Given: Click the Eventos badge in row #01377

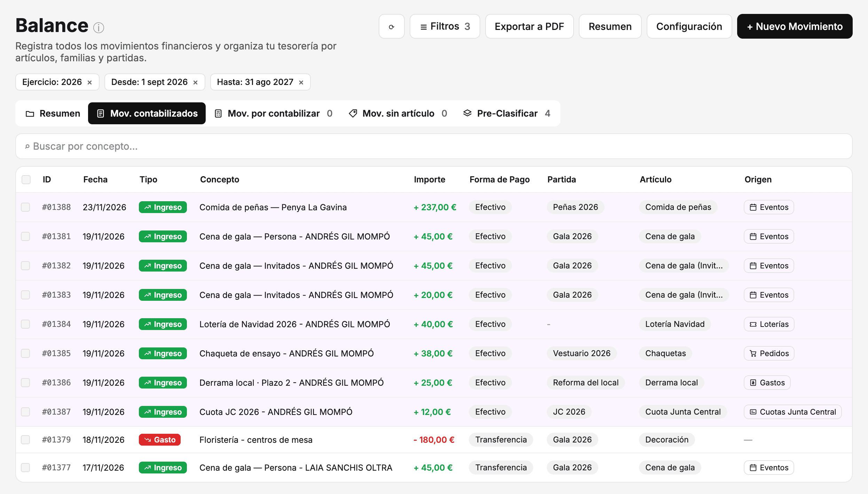Looking at the screenshot, I should [x=769, y=468].
